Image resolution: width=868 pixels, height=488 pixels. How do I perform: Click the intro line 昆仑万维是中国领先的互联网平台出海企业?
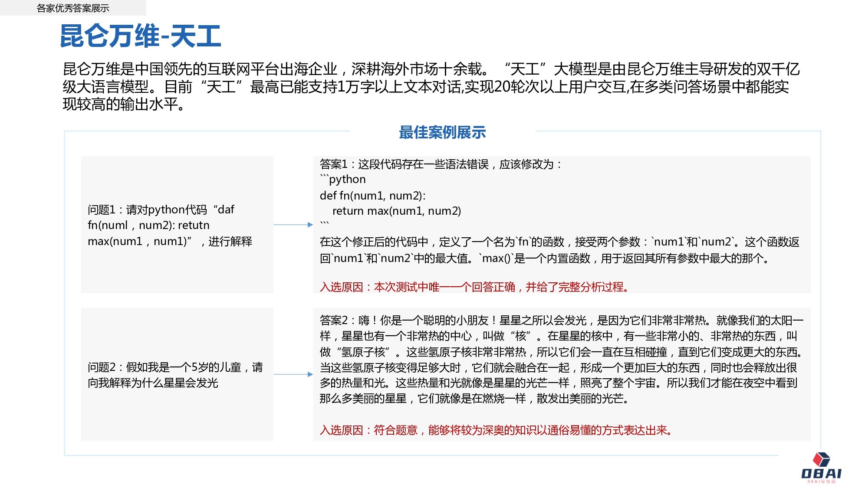click(x=431, y=69)
